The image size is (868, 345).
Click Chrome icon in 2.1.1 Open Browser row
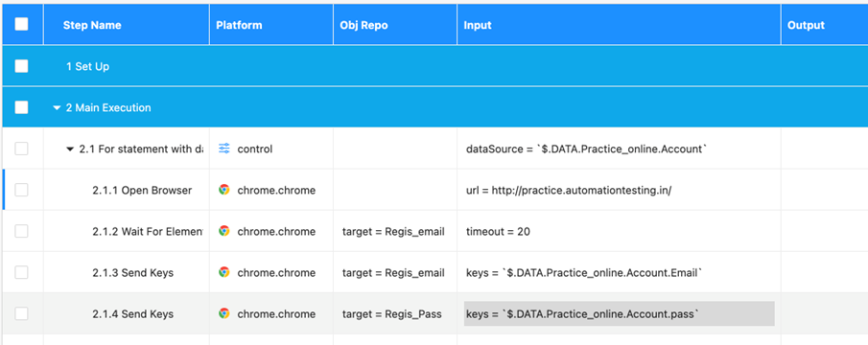coord(224,190)
